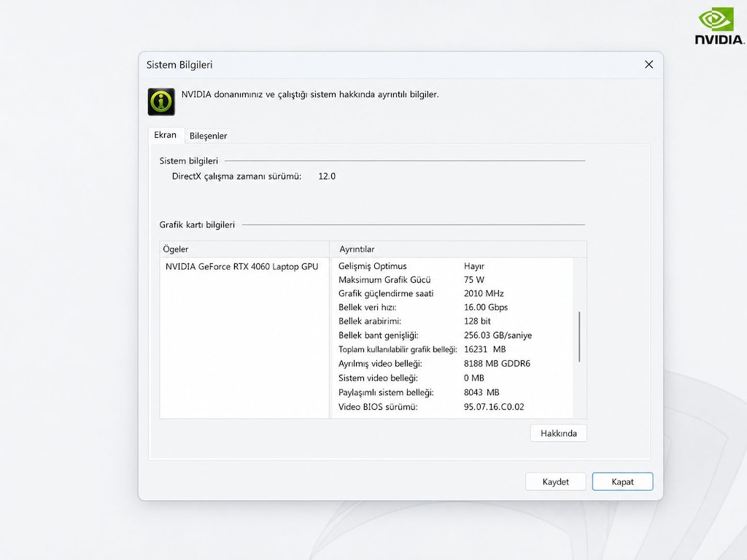The image size is (747, 560).
Task: Click the details list vertical scrollbar
Action: click(579, 337)
